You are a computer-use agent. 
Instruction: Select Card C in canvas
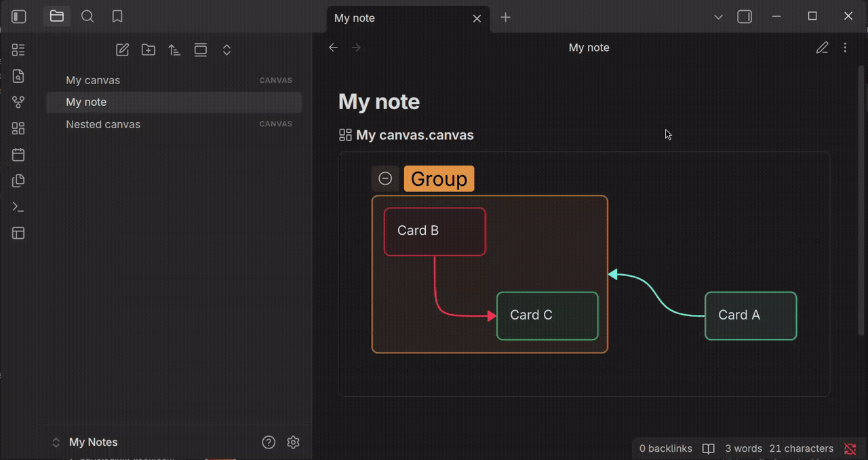547,316
